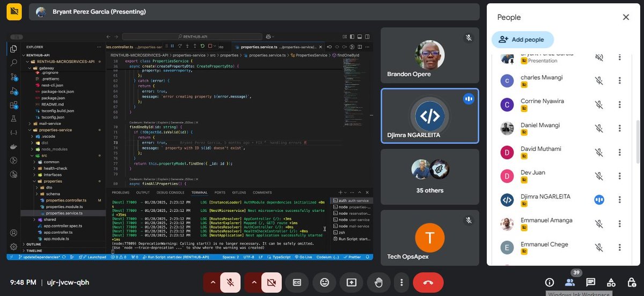Select the Brandon Opere video tile
The height and width of the screenshot is (296, 644).
[430, 55]
